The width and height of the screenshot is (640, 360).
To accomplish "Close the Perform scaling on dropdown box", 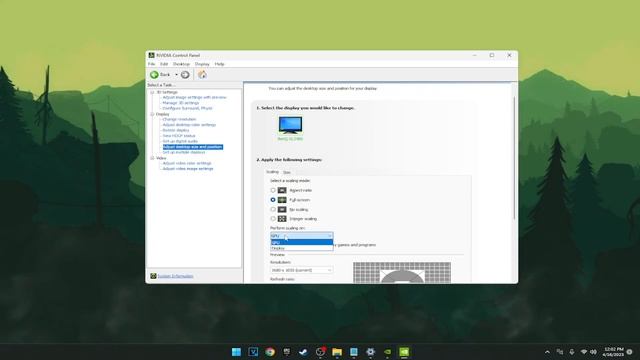I will click(x=302, y=236).
